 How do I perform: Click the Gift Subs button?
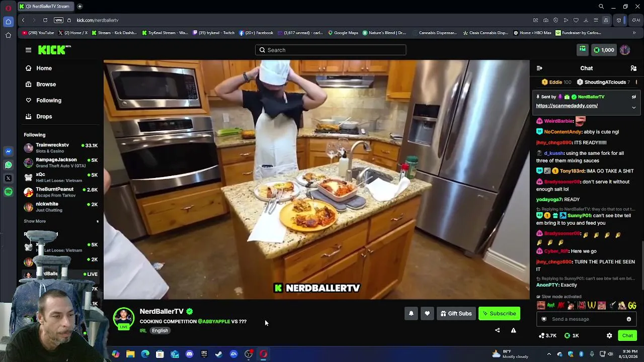tap(456, 313)
